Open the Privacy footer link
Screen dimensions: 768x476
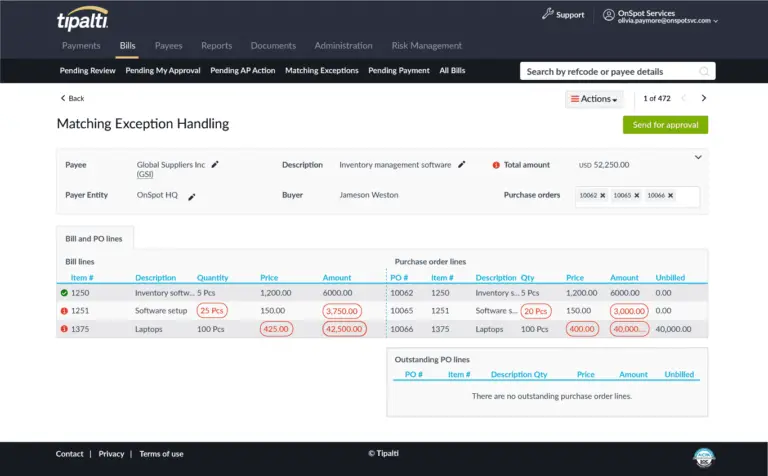[x=111, y=454]
